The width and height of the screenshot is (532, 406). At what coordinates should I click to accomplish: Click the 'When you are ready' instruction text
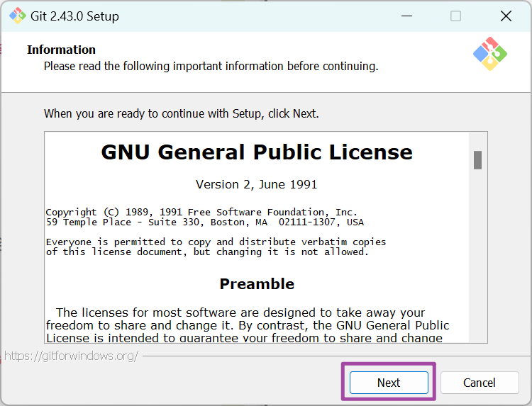[x=182, y=113]
